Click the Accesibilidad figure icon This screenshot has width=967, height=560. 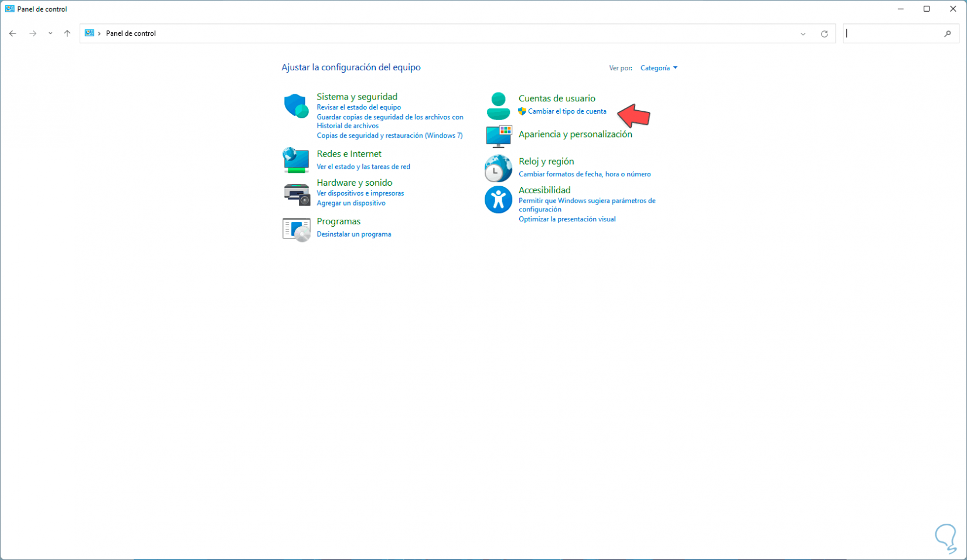coord(498,200)
